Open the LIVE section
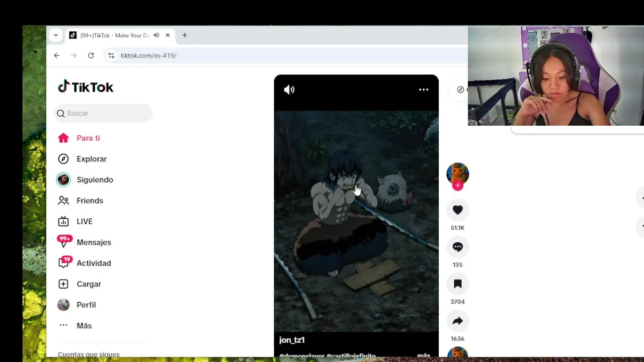 (85, 221)
